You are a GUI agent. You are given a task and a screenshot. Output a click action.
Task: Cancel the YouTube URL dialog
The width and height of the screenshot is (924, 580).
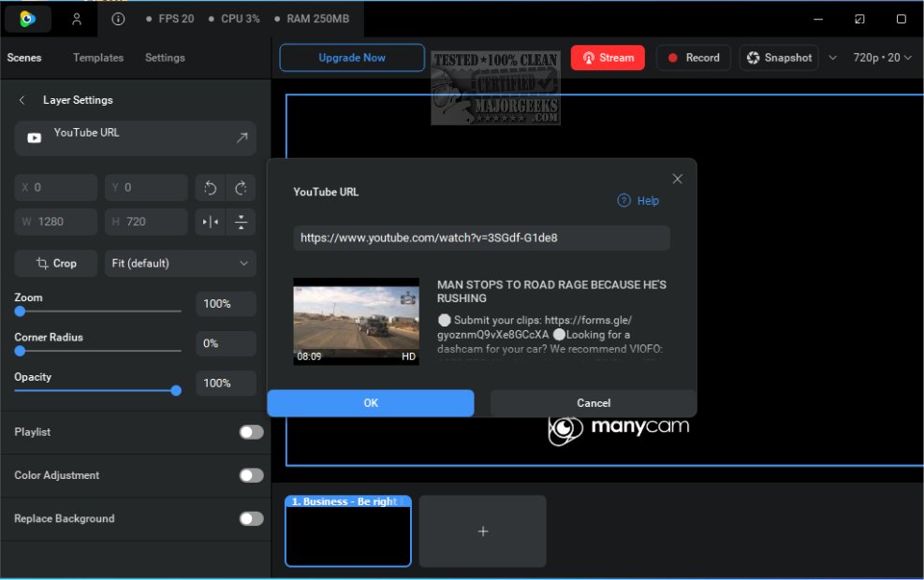coord(594,403)
